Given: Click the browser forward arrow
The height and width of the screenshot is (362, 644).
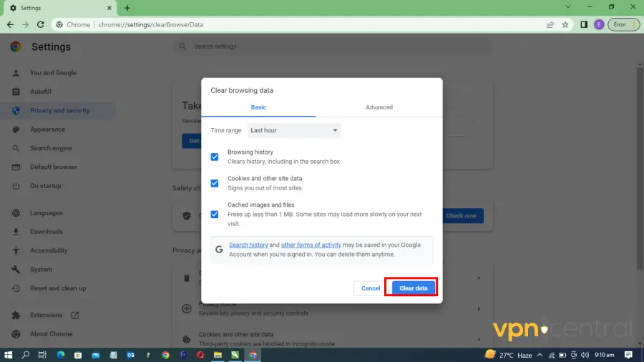Looking at the screenshot, I should click(x=25, y=24).
